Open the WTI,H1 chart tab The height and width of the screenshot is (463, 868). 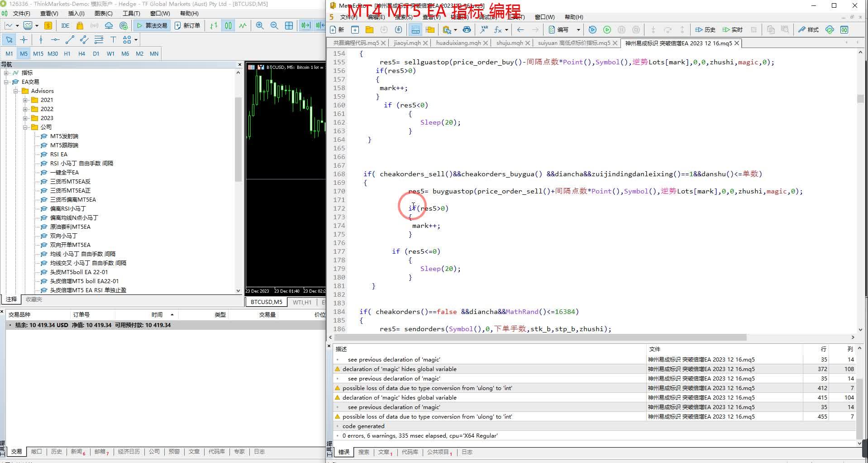[x=302, y=302]
